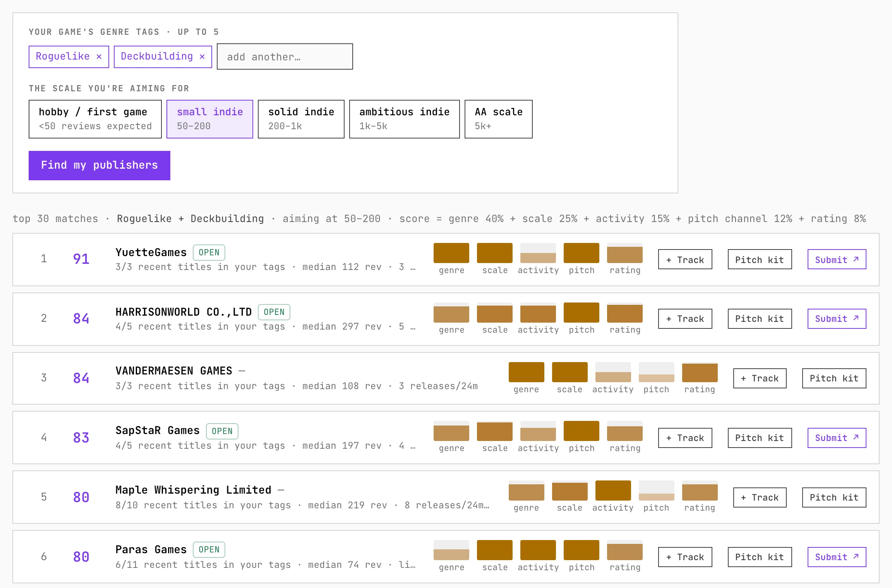Open Pitch kit for HARRISONWORLD CO.,LTD
This screenshot has width=892, height=588.
tap(760, 319)
